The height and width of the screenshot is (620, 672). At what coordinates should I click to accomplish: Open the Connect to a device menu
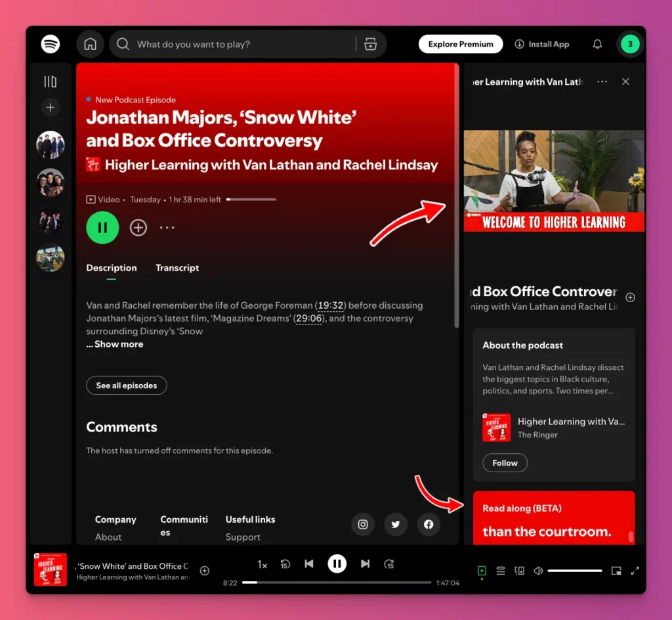[519, 571]
